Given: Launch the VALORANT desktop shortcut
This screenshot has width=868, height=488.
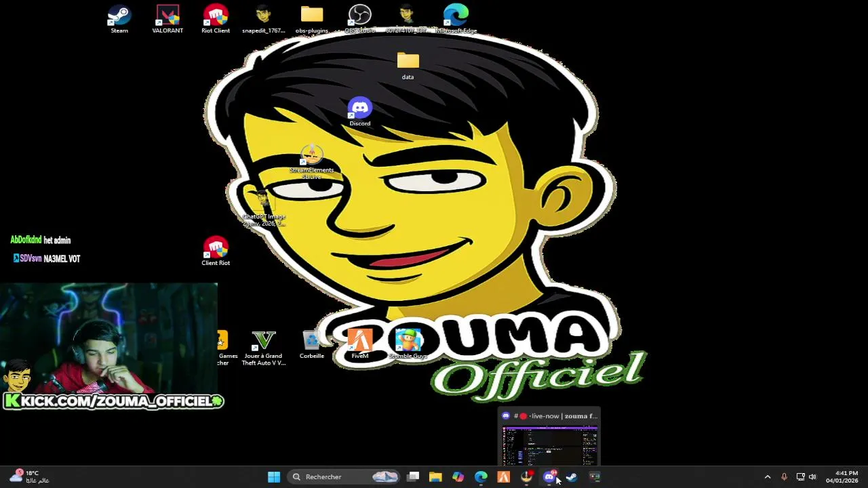Looking at the screenshot, I should 167,19.
